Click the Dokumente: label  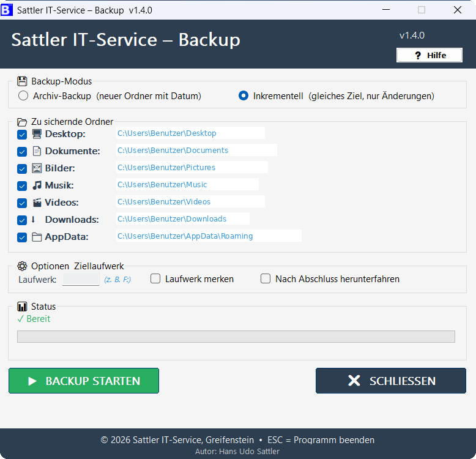tap(73, 151)
